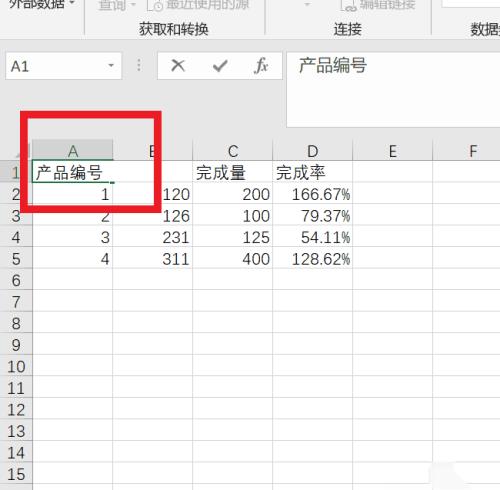Click the formula bar containing 产品编号
Image resolution: width=500 pixels, height=490 pixels.
[393, 89]
